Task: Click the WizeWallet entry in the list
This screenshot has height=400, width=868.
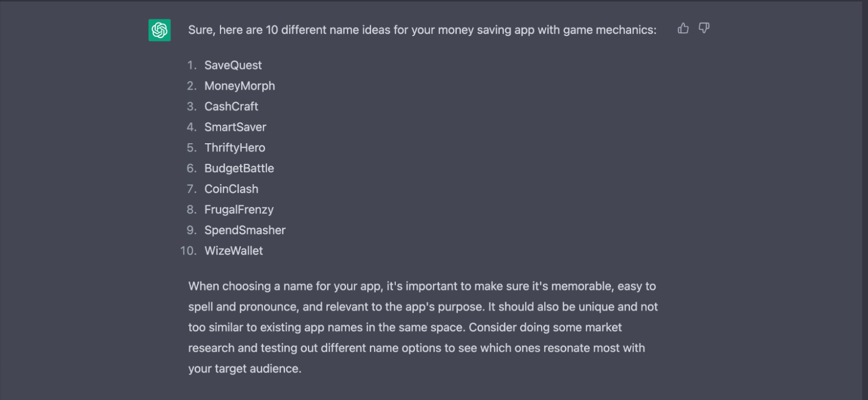Action: pyautogui.click(x=234, y=251)
